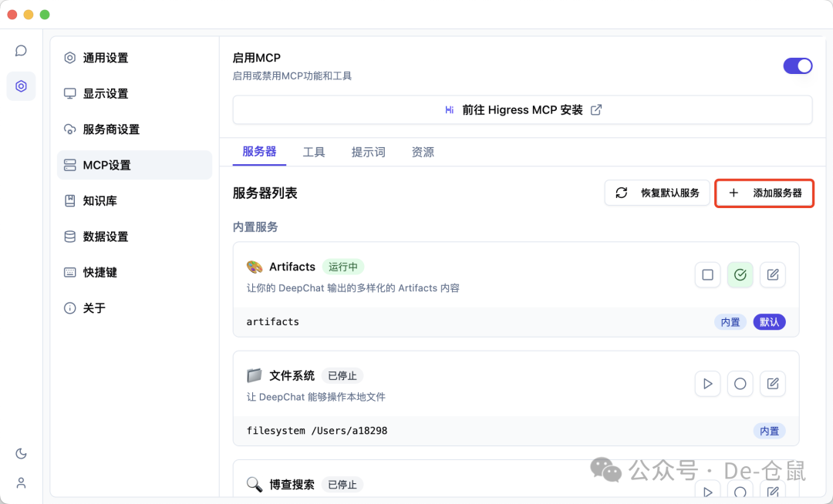Toggle Artifacts default server checkmark
833x504 pixels.
pos(740,275)
